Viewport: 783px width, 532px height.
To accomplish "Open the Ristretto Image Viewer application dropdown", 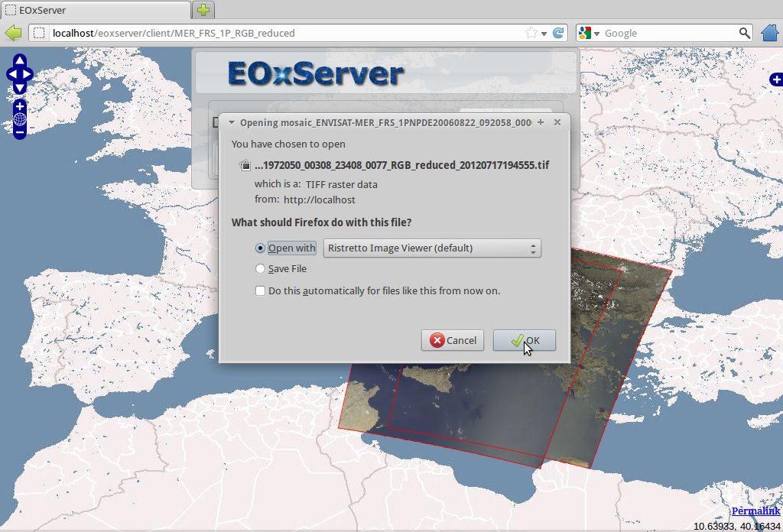I will pyautogui.click(x=432, y=248).
